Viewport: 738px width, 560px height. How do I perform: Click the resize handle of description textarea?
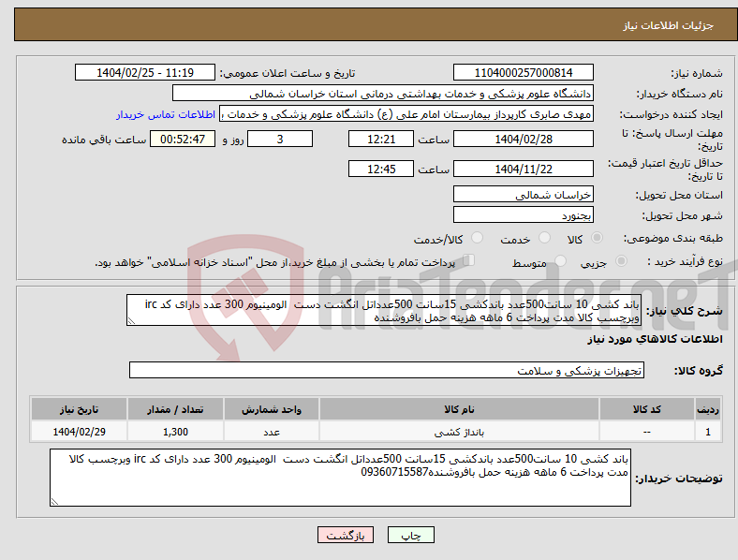pyautogui.click(x=131, y=321)
